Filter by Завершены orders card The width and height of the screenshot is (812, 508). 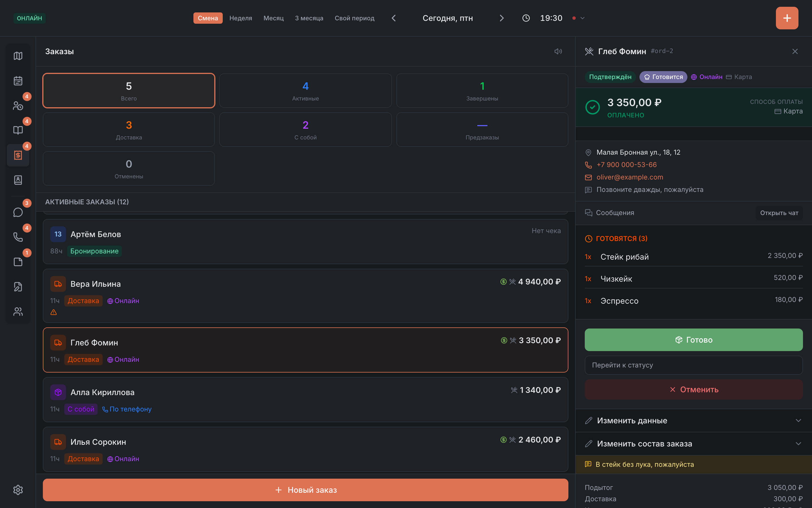[482, 91]
